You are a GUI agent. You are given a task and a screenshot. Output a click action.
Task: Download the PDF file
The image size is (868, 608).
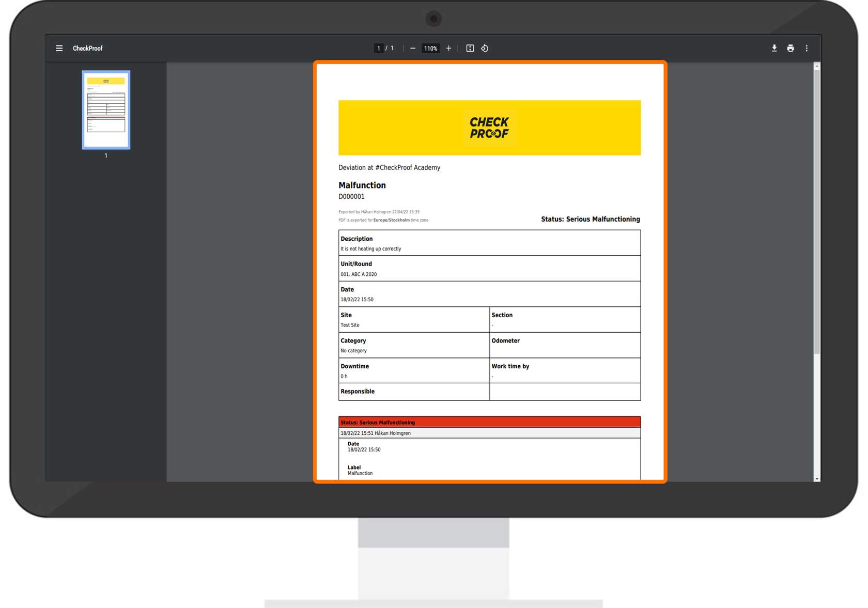point(774,48)
